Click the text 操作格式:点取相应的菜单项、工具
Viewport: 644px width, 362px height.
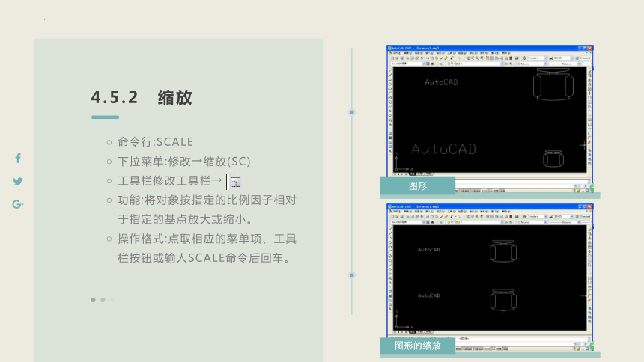(207, 239)
